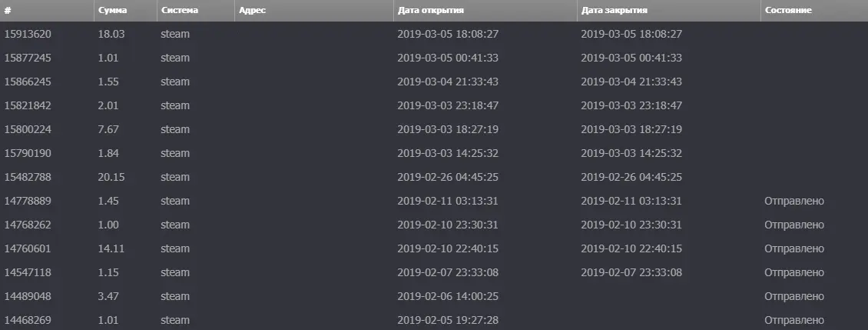Click closing date 2019-03-04 21:33:43
868x330 pixels.
tap(631, 82)
